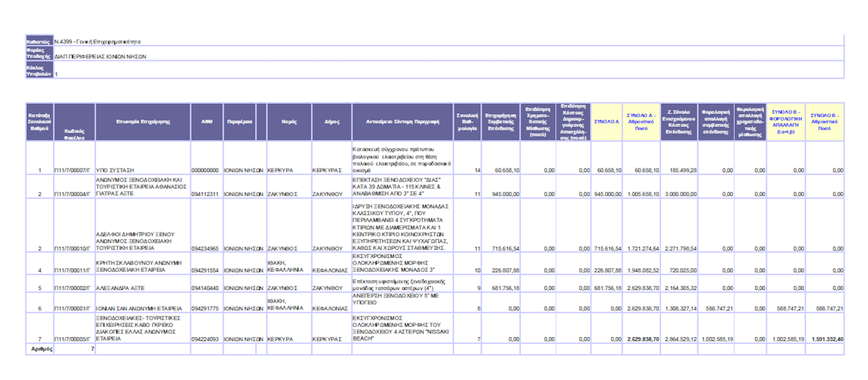Screen dimensions: 868x380
Task: Select investment cost 3.000.000,00
Action: point(681,195)
